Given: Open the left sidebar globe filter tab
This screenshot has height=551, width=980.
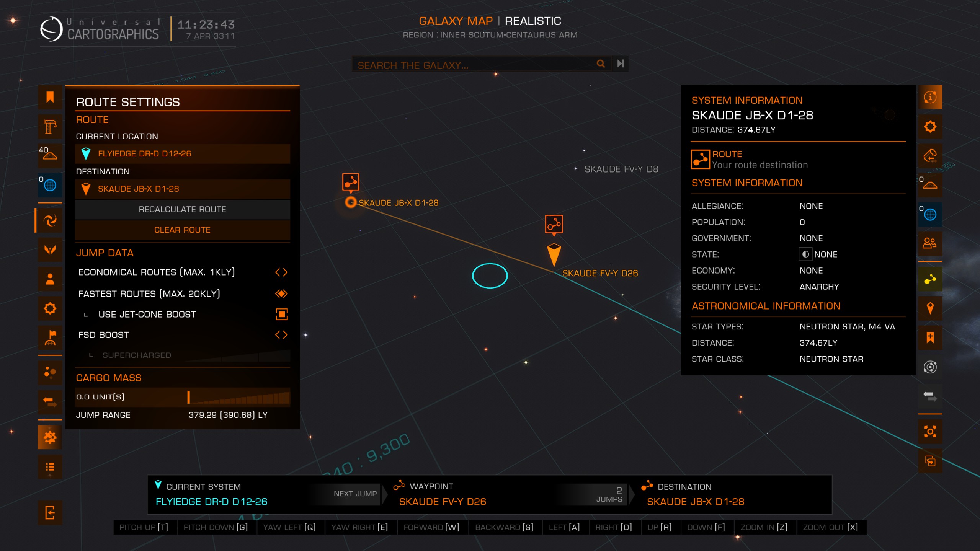Looking at the screenshot, I should 50,185.
